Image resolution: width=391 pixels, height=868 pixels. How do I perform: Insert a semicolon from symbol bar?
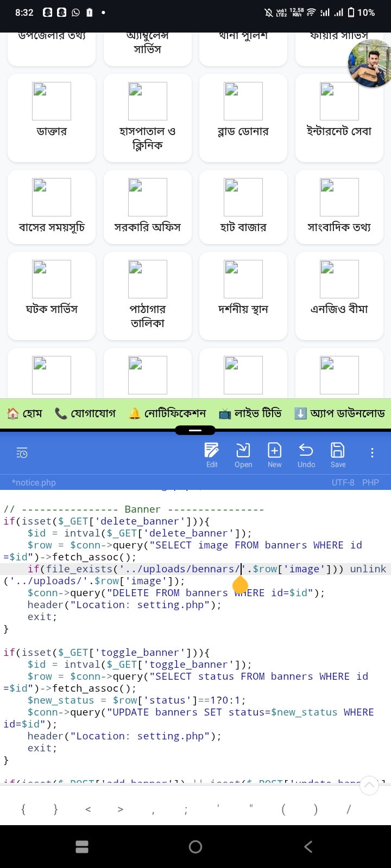[x=186, y=809]
